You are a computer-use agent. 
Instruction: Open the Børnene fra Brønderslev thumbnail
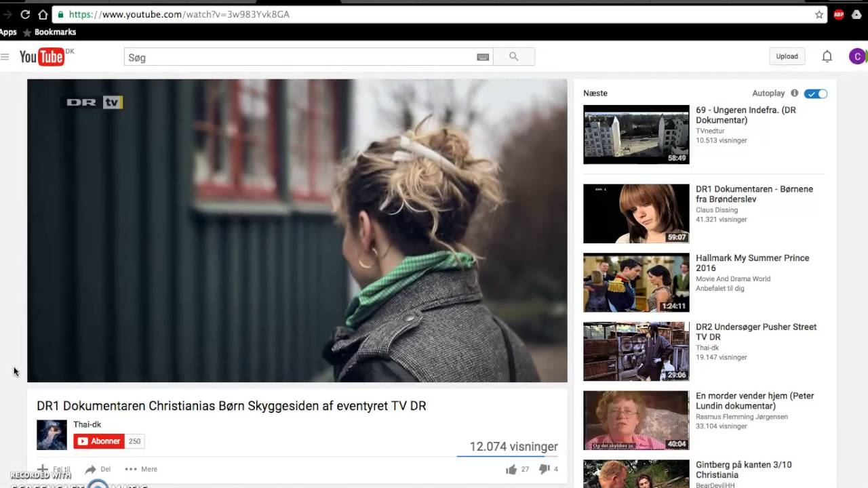coord(636,213)
